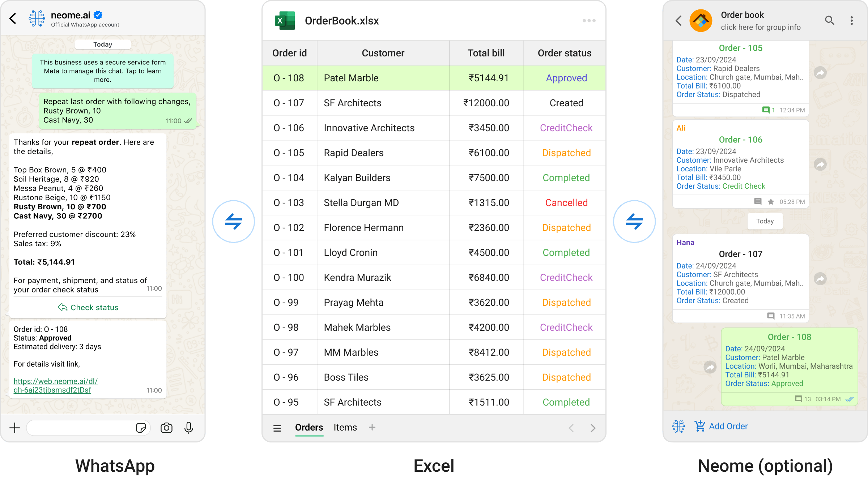Click the back navigation arrow in Order book

click(x=679, y=20)
